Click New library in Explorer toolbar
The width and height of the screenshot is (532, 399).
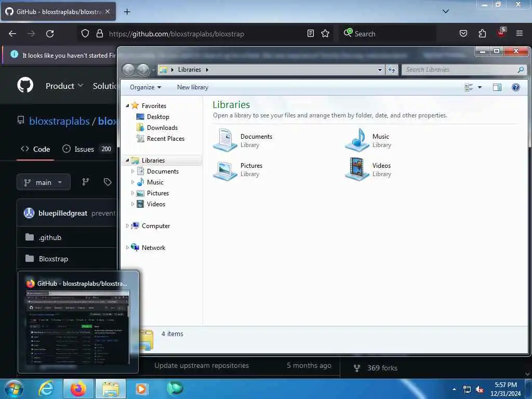(x=192, y=87)
